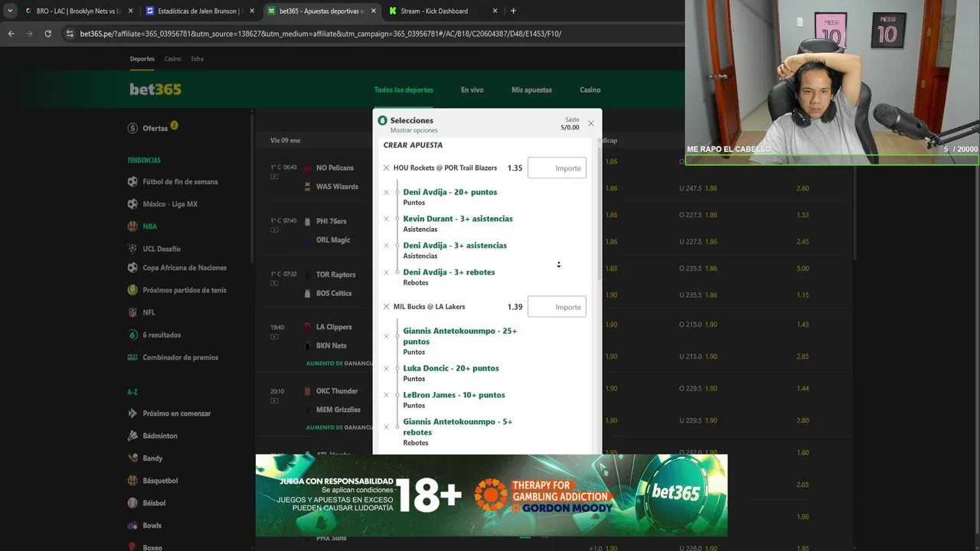Remove Giannis Antetokounmpo 5+ rebotes selection
This screenshot has width=980, height=551.
[x=386, y=426]
